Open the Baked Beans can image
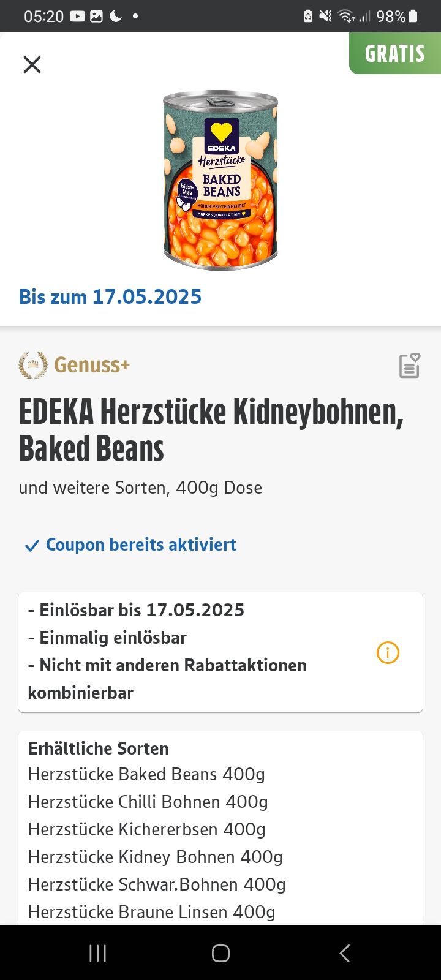441x980 pixels. 221,181
